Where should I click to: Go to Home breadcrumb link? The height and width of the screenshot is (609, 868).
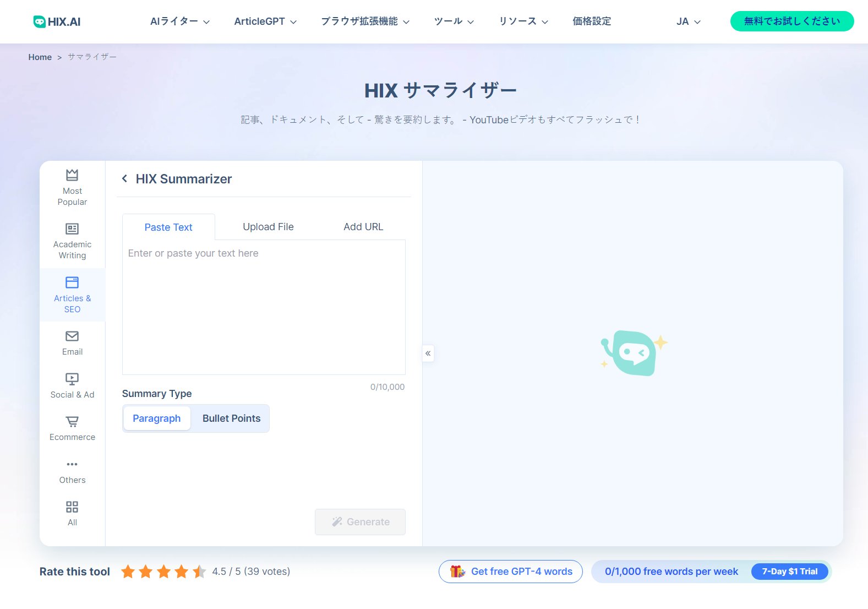point(40,57)
